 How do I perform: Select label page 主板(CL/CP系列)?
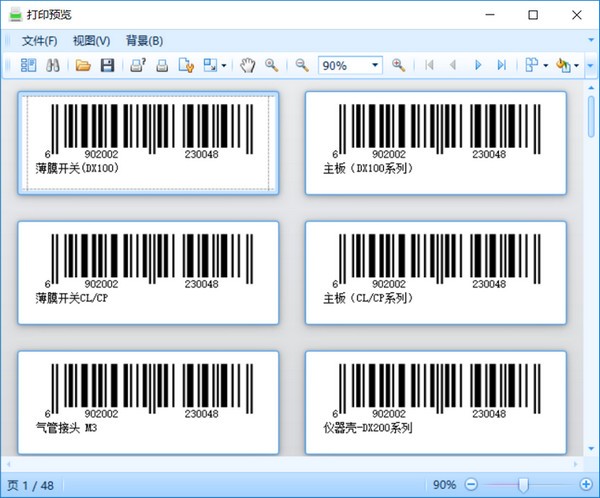pos(436,273)
